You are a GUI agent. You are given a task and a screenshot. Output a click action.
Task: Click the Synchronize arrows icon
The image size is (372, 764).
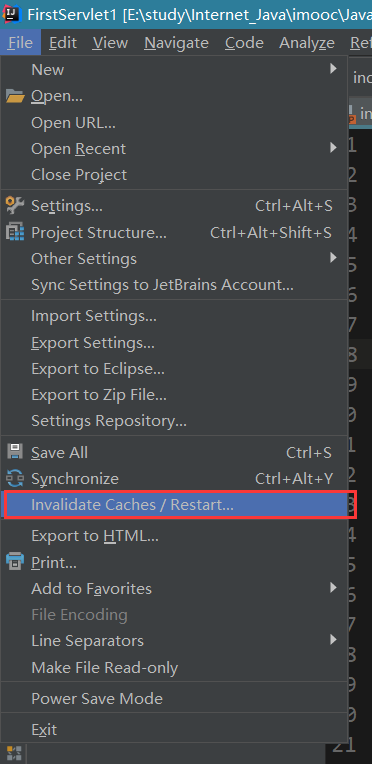point(15,478)
